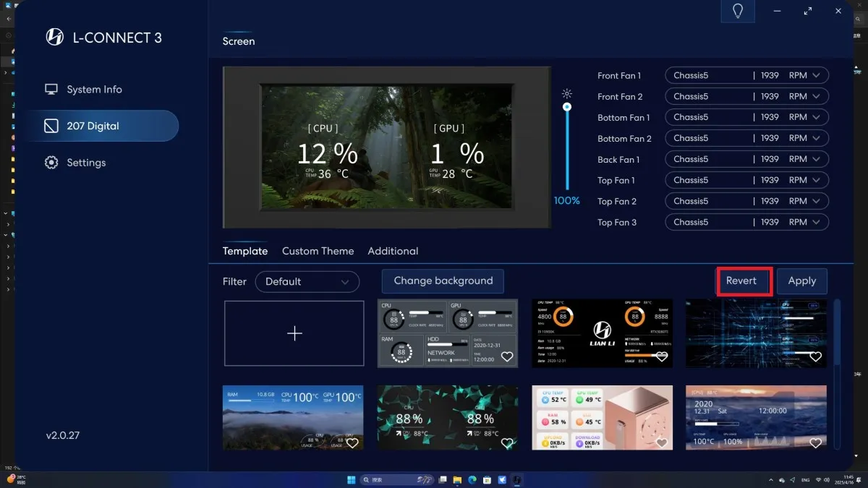This screenshot has height=488, width=868.
Task: Select the gray gauge CPU/GPU/RAM/HDD template
Action: coord(448,333)
